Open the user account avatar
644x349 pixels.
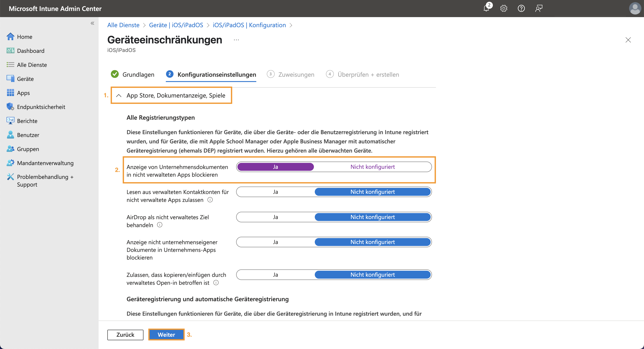pyautogui.click(x=635, y=8)
